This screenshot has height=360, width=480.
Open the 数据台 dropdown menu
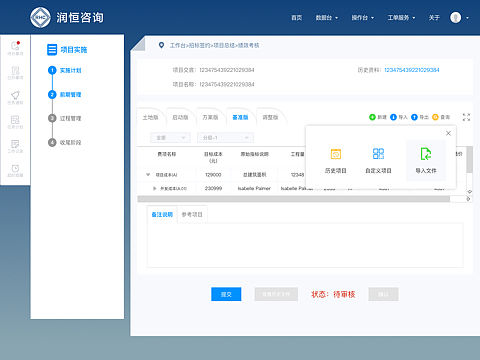[327, 18]
